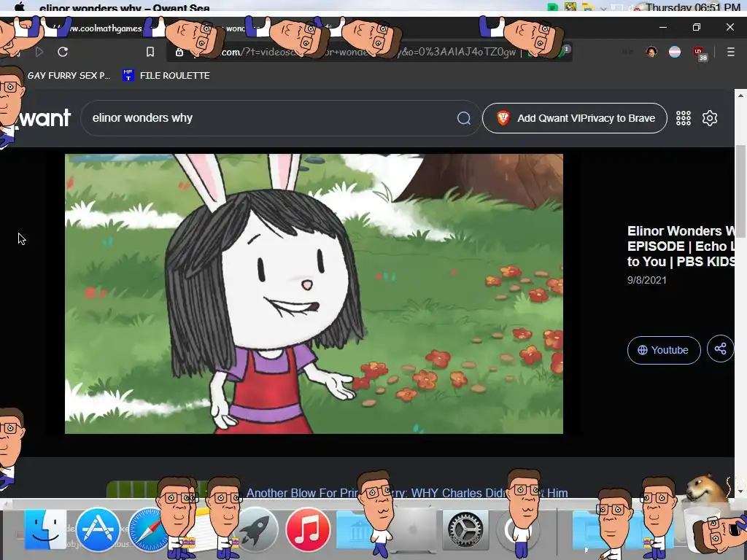Image resolution: width=747 pixels, height=560 pixels.
Task: Open uBlock extension with 38 badge
Action: [x=700, y=52]
